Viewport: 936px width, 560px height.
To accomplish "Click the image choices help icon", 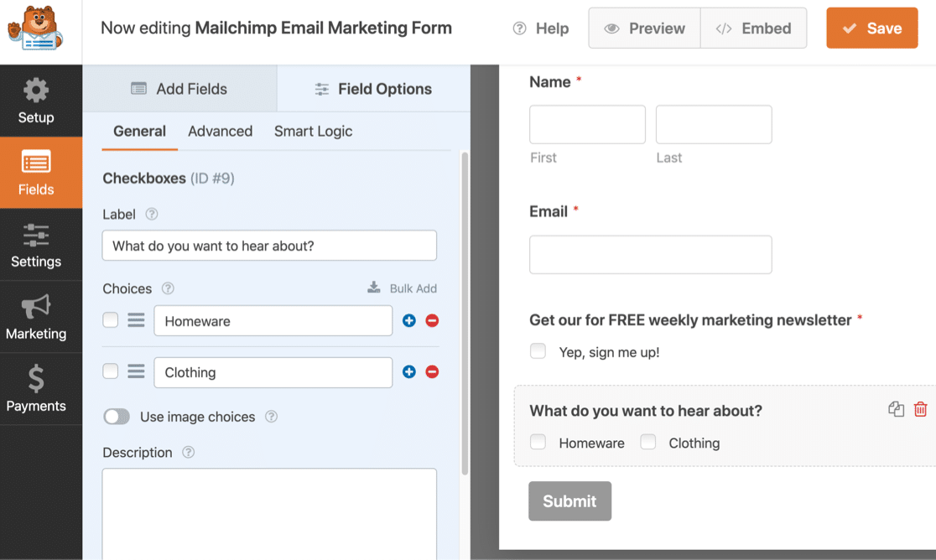I will coord(271,417).
